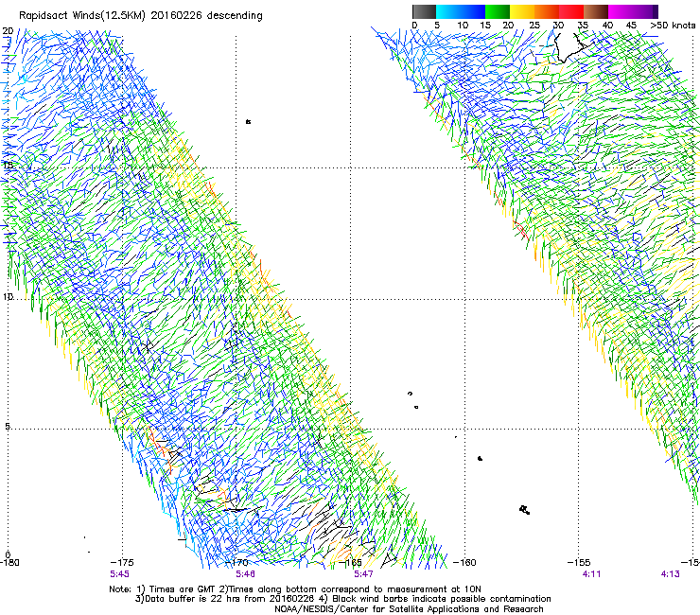
Task: Click the NOAA/NESDIS credit line
Action: (409, 609)
